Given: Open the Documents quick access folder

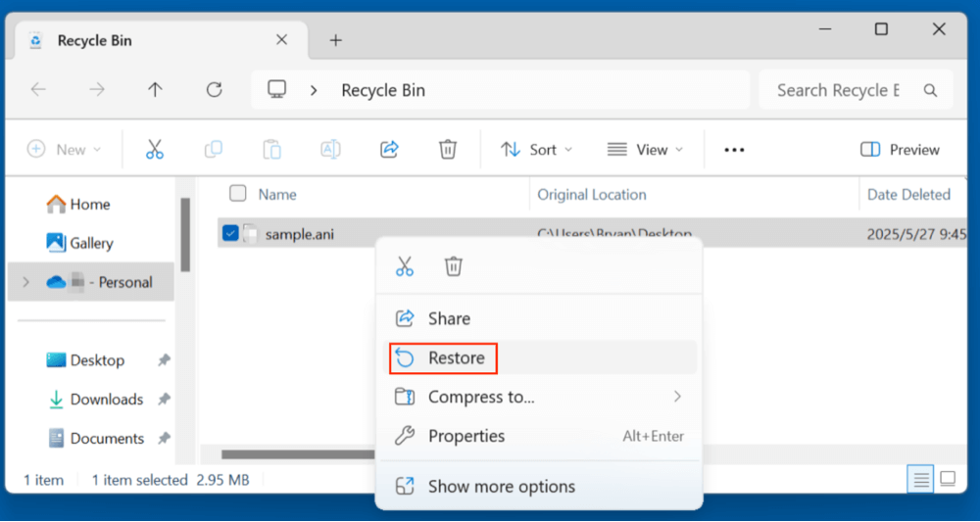Looking at the screenshot, I should tap(95, 439).
